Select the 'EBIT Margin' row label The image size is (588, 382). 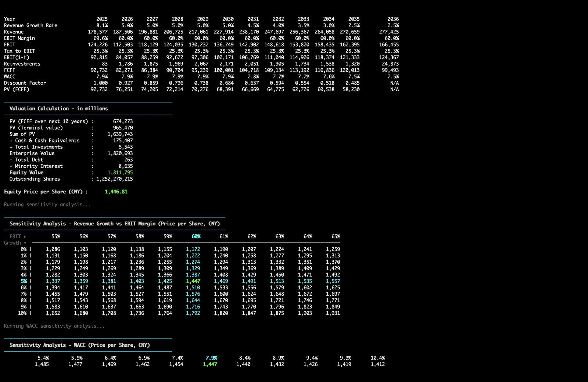[x=19, y=38]
